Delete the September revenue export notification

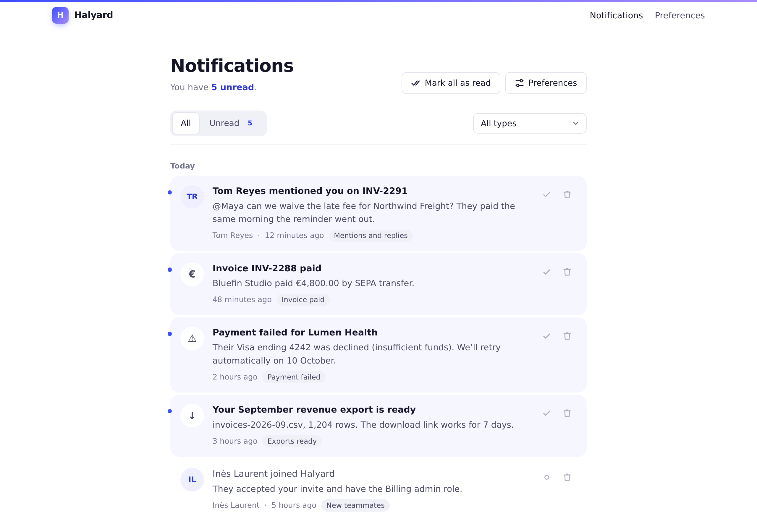pos(567,413)
